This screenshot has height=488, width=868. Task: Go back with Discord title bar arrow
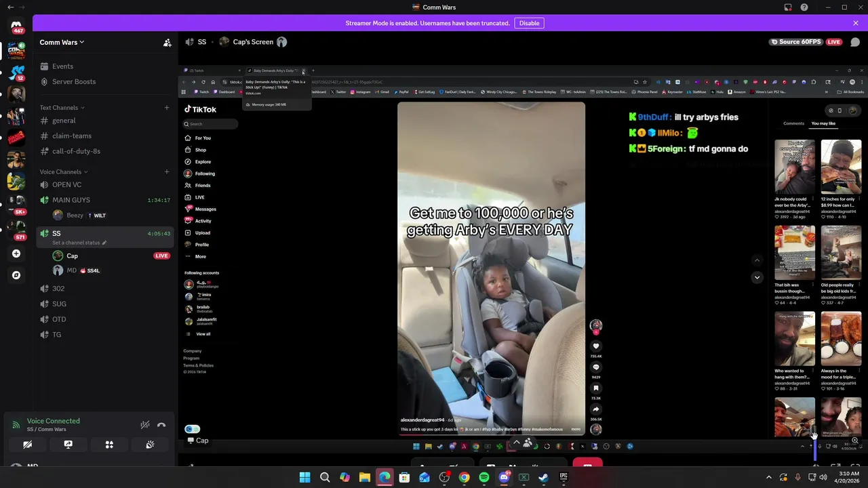pyautogui.click(x=10, y=7)
